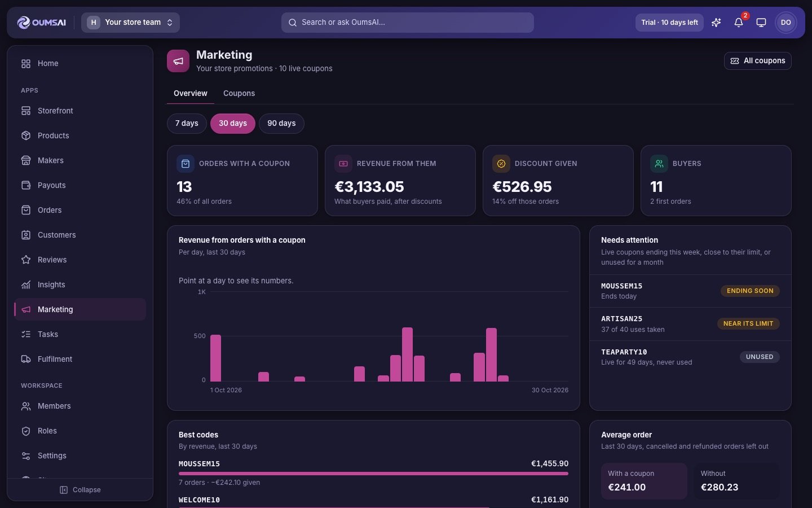
Task: Click the Orders with a coupon card
Action: tap(242, 181)
